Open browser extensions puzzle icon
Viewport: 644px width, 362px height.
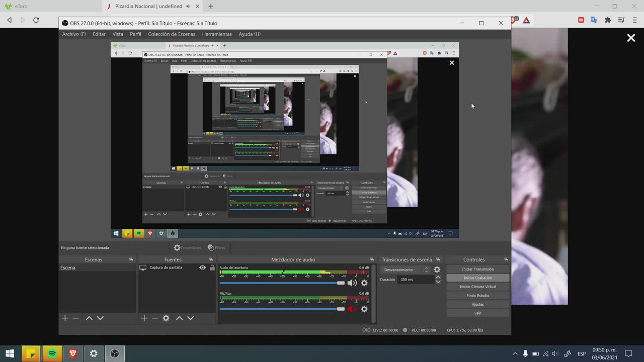(608, 20)
